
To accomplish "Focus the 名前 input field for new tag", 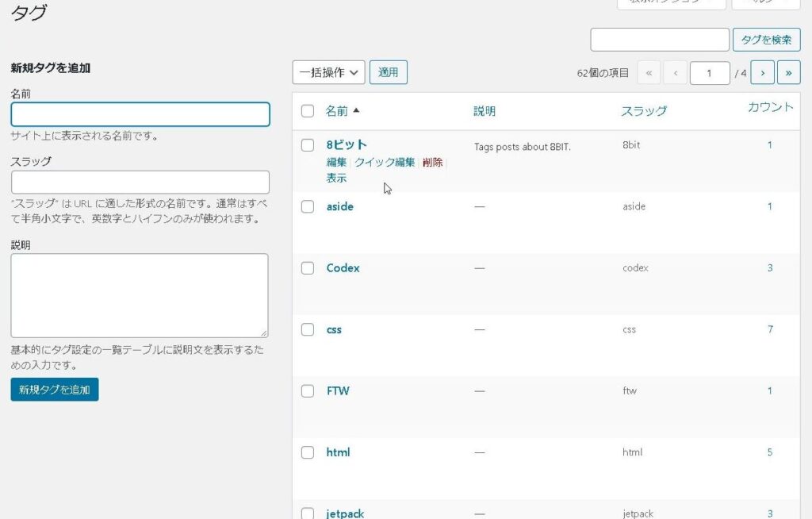I will click(x=140, y=114).
